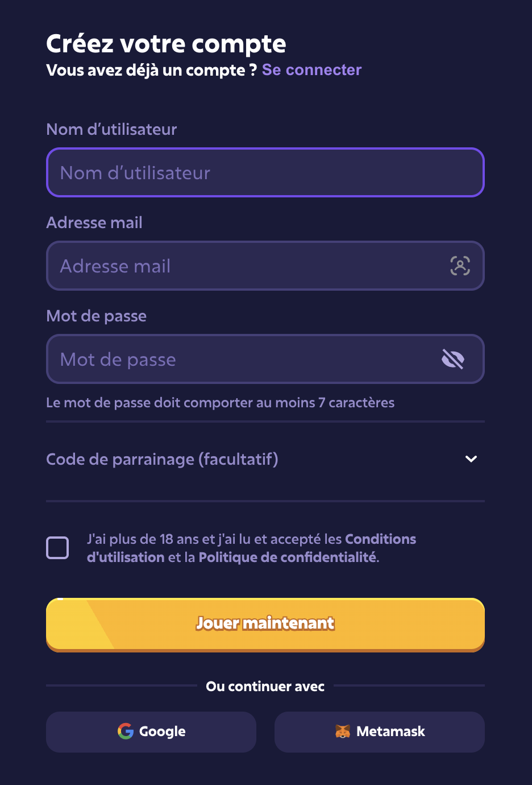The image size is (532, 785).
Task: Click the Nom d'utilisateur field label
Action: click(111, 130)
